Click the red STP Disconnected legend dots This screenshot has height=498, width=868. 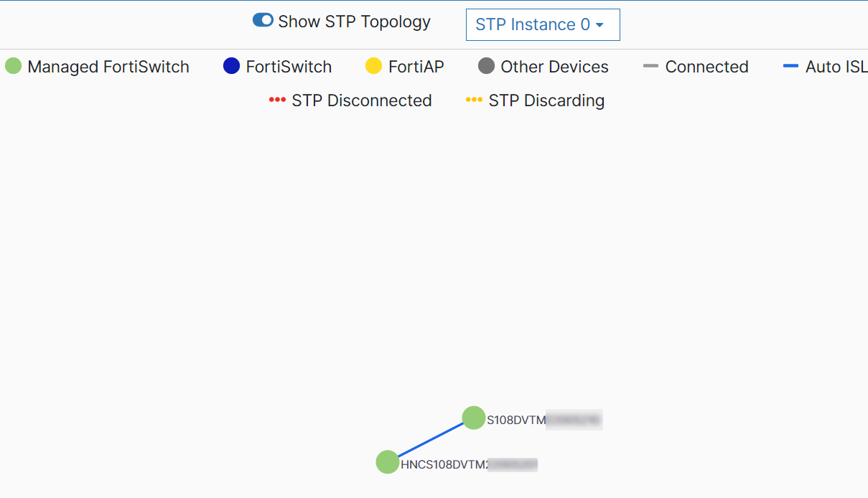276,100
